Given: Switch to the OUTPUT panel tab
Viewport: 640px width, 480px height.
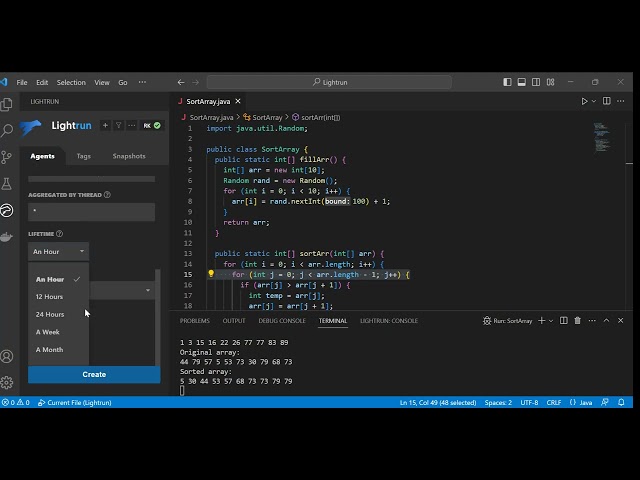Looking at the screenshot, I should (x=234, y=320).
